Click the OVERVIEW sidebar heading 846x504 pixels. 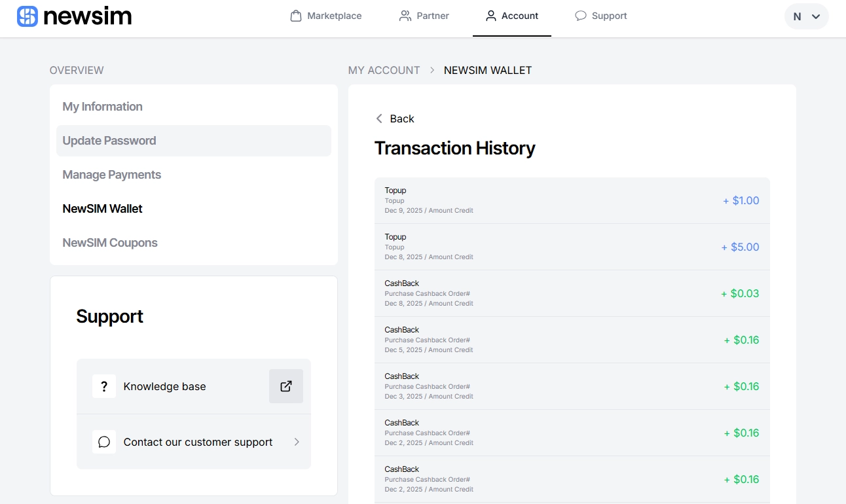tap(77, 70)
